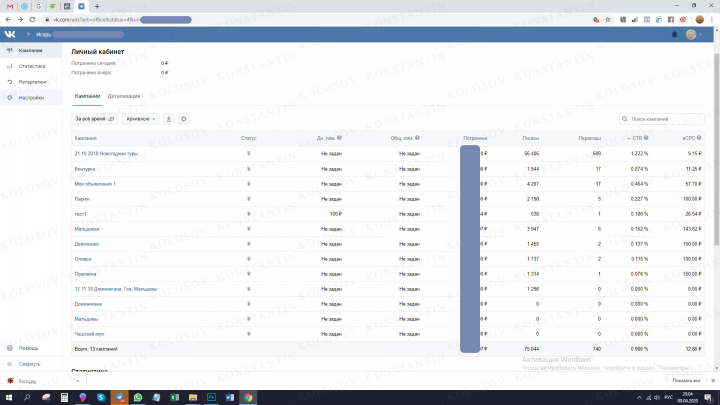Open Calculator from the taskbar
Image resolution: width=720 pixels, height=405 pixels.
click(64, 398)
